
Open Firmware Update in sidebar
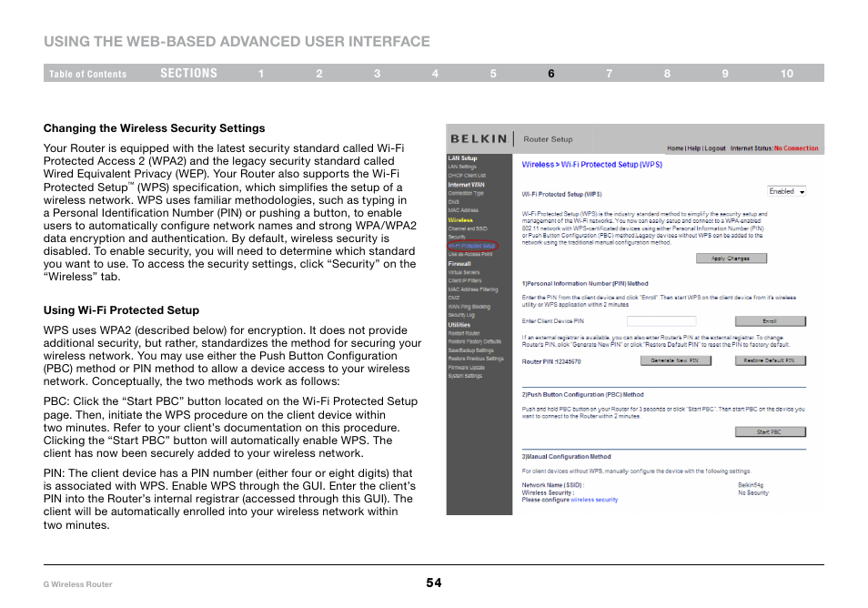pos(466,368)
